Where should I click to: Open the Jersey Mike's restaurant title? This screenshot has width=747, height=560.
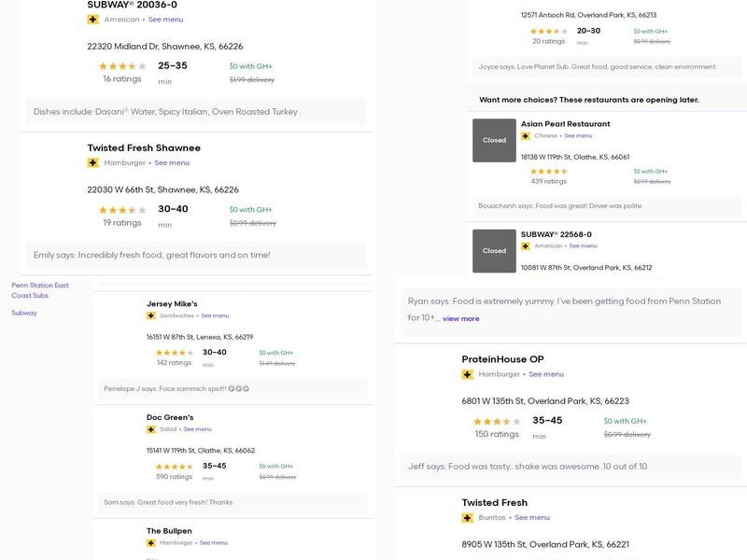(172, 303)
